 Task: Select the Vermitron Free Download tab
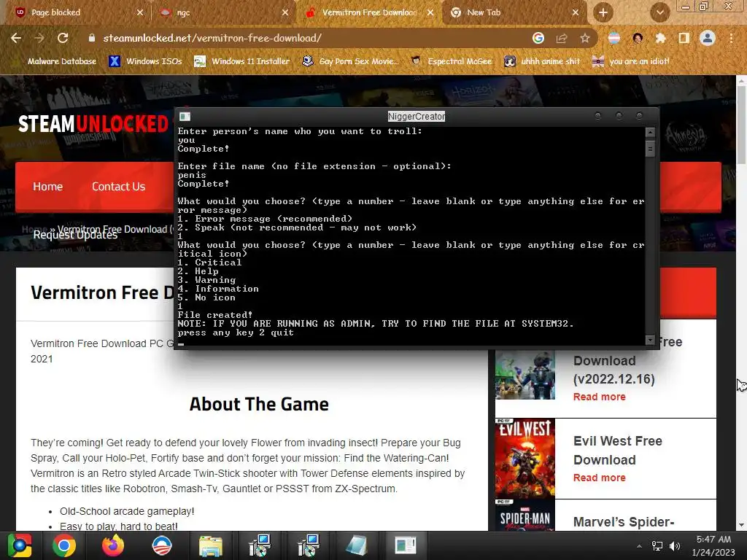(x=369, y=12)
